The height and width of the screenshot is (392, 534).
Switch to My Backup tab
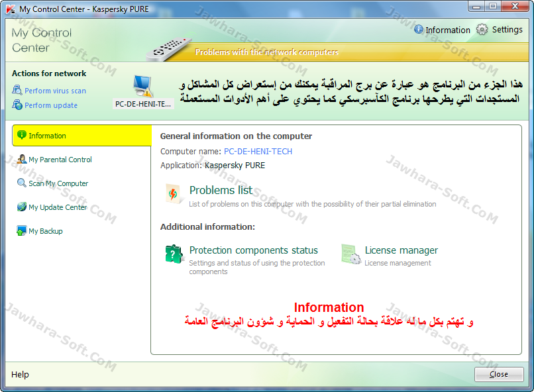46,231
